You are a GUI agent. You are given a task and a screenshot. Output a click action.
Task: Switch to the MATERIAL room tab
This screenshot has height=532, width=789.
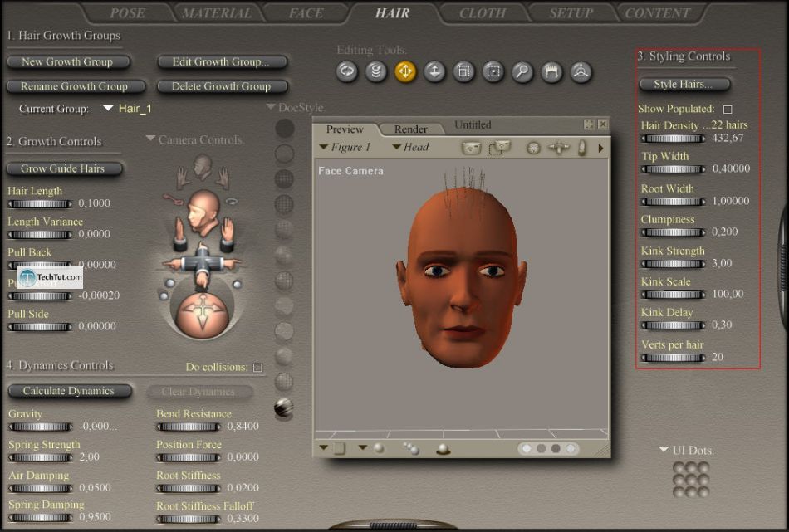[217, 13]
